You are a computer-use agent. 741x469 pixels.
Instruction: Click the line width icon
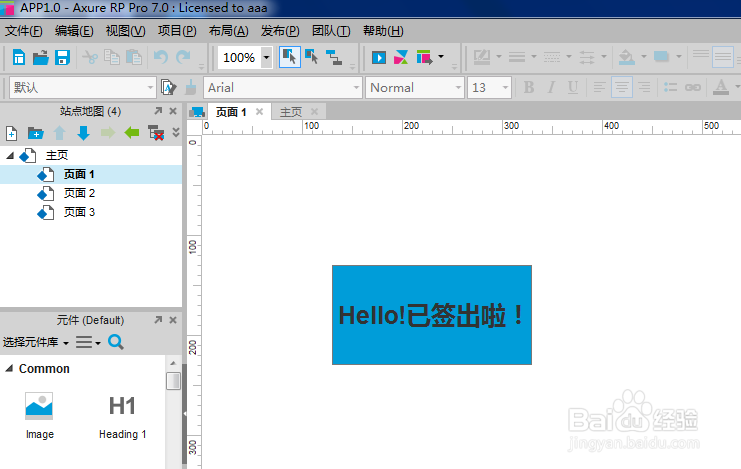point(517,58)
